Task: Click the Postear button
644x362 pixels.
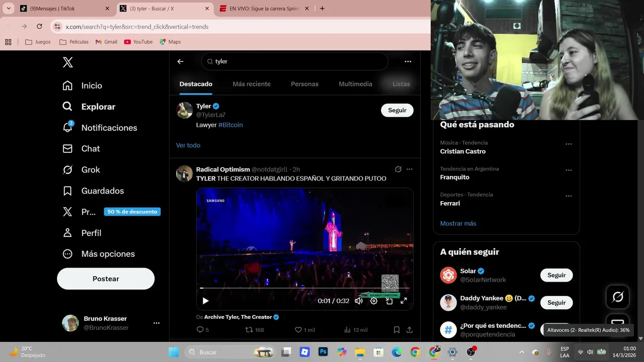Action: coord(106,279)
